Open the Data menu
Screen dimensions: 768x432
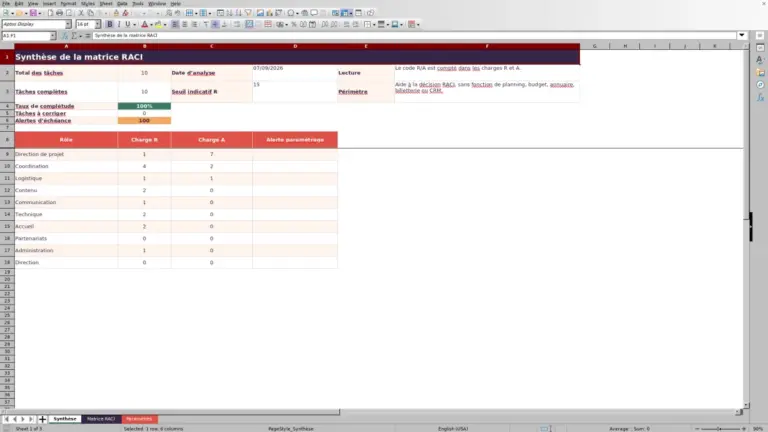(122, 3)
